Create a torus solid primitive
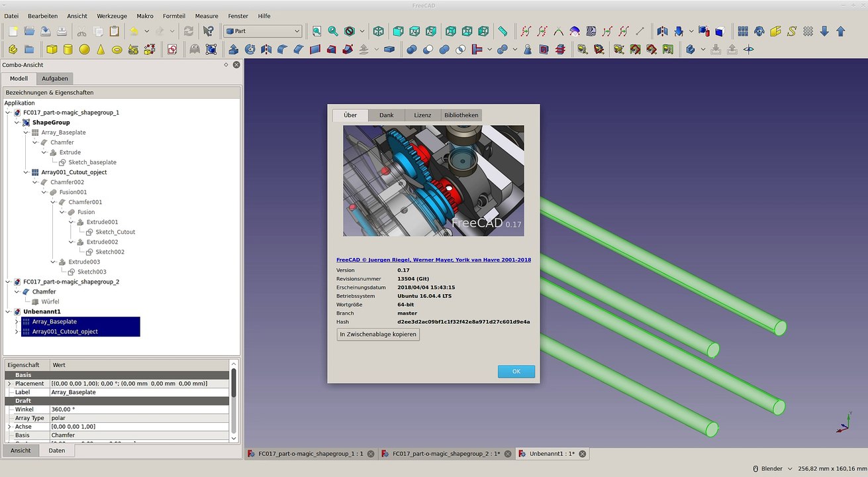 click(117, 49)
